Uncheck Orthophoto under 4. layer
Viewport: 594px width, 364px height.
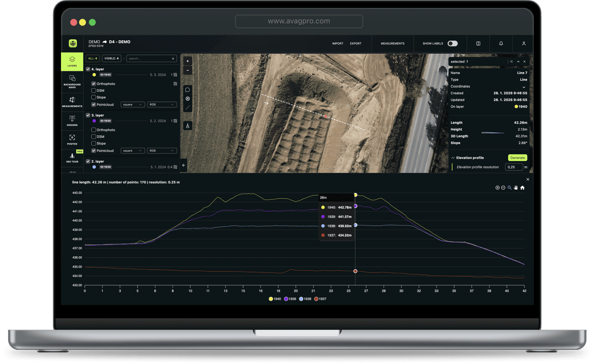pyautogui.click(x=94, y=84)
